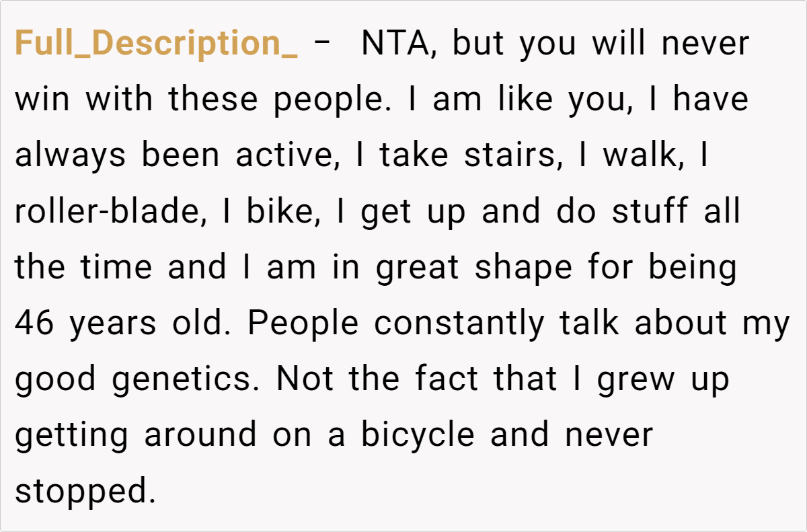Click the word "bicycle"

click(418, 435)
